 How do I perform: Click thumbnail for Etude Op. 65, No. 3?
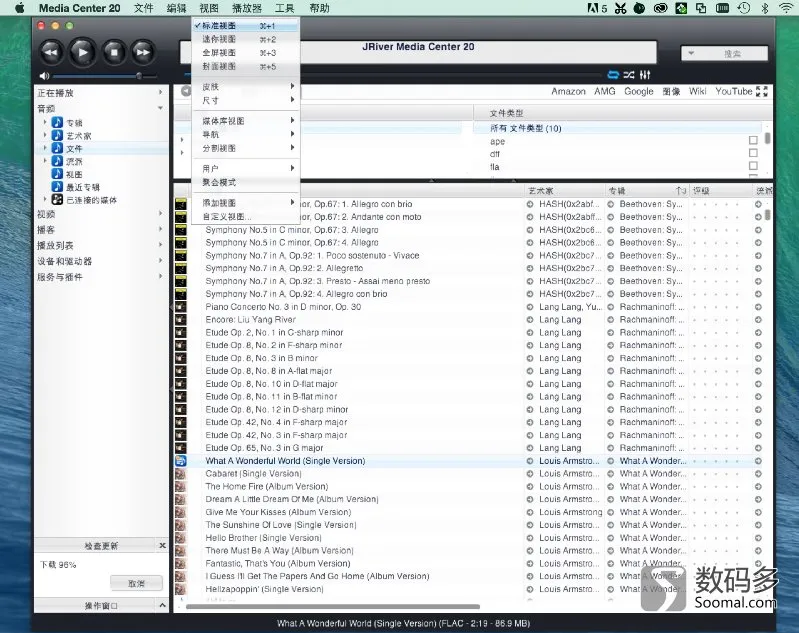180,447
